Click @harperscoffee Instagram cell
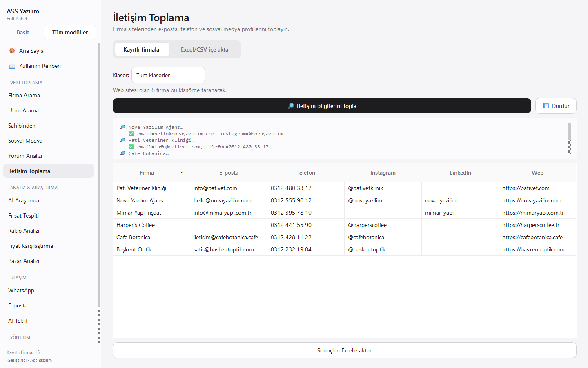Viewport: 588px width, 368px height. click(x=383, y=225)
